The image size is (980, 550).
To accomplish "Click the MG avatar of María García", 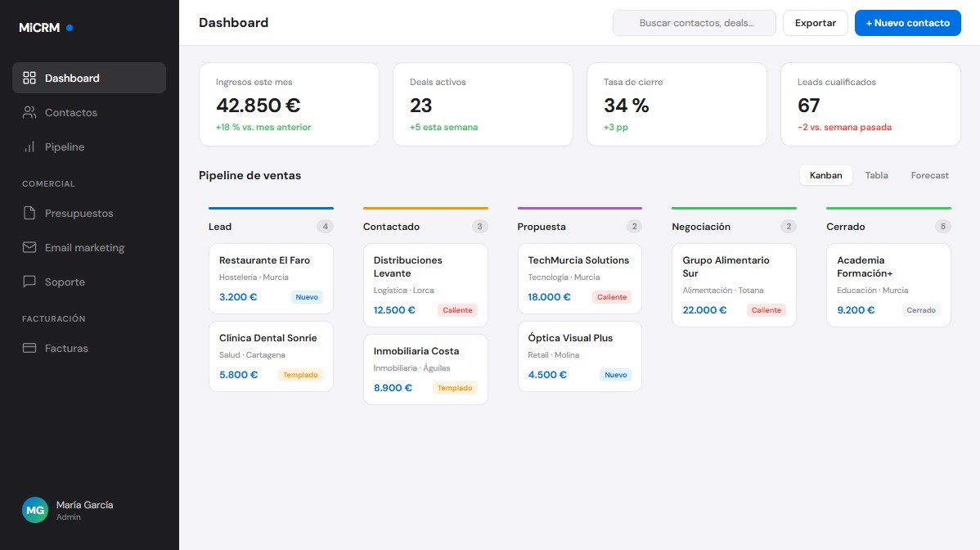I will pyautogui.click(x=34, y=509).
